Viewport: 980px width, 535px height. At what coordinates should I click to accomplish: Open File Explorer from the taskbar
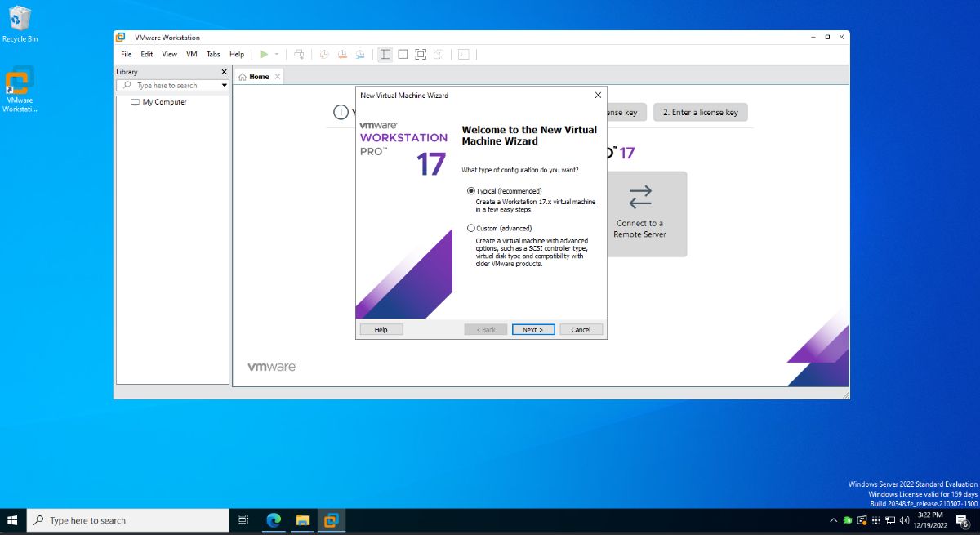(x=302, y=520)
